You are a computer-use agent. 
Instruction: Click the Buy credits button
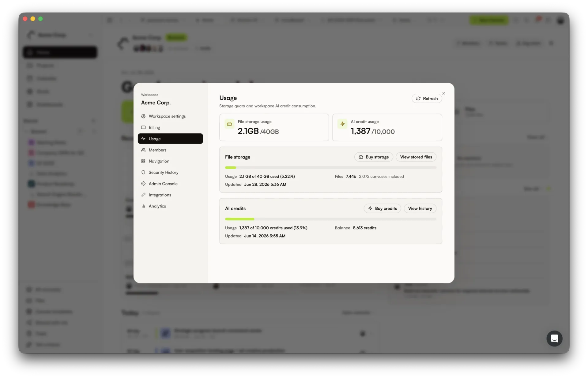click(x=382, y=208)
